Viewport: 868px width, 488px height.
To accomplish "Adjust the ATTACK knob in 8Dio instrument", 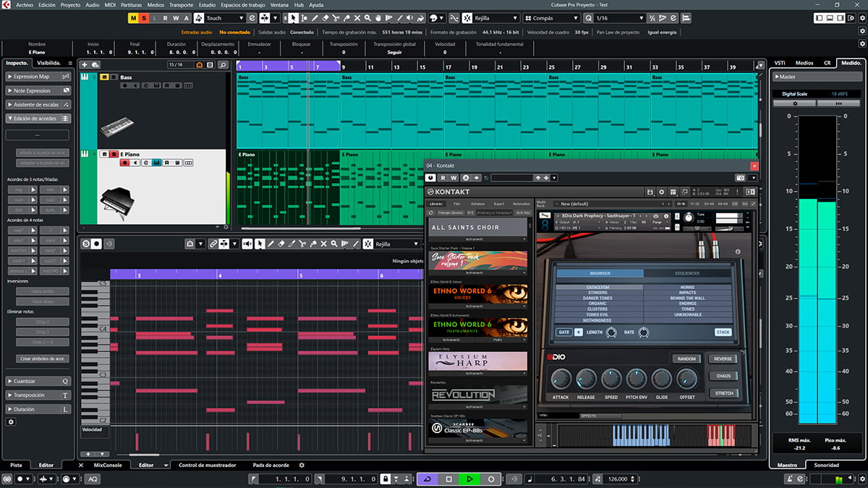I will click(x=561, y=379).
